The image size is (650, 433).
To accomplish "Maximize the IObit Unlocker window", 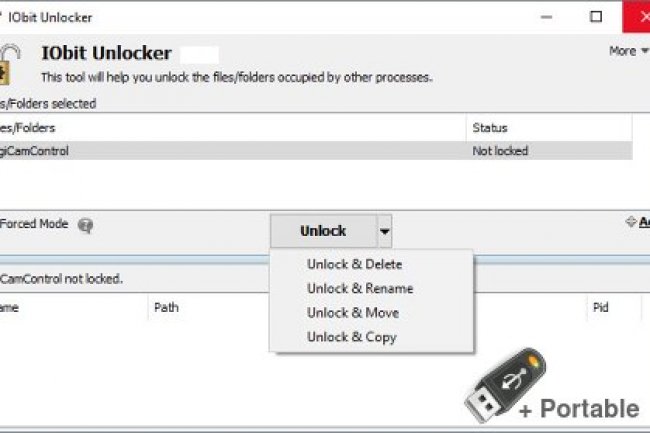I will tap(596, 17).
